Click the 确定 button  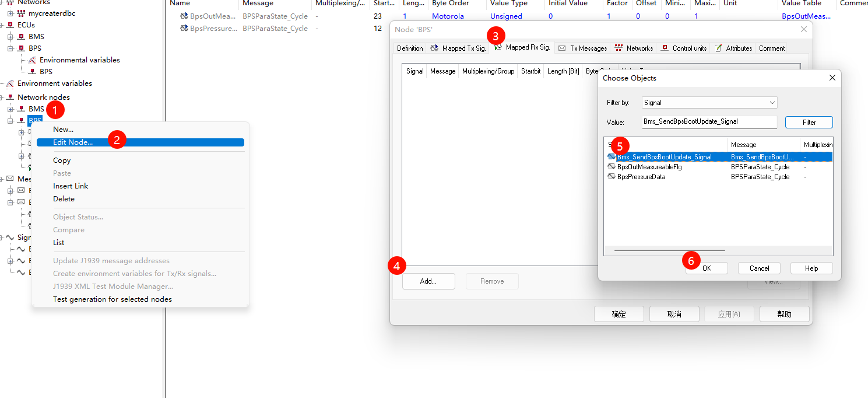pos(619,314)
